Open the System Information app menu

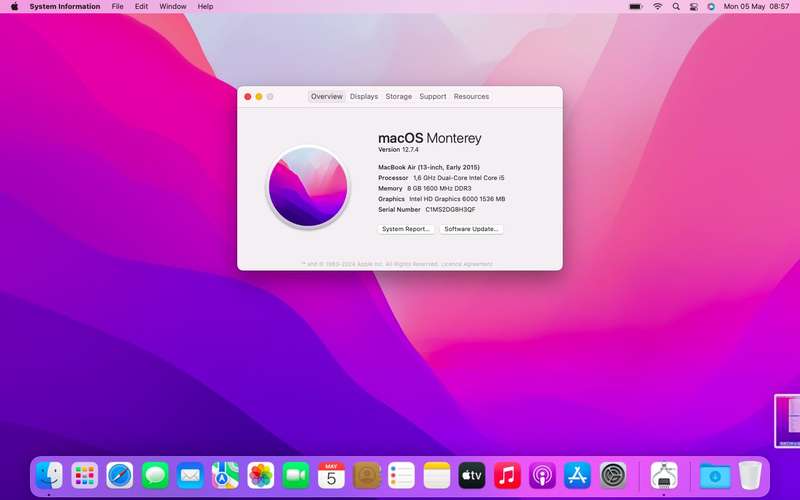(65, 7)
